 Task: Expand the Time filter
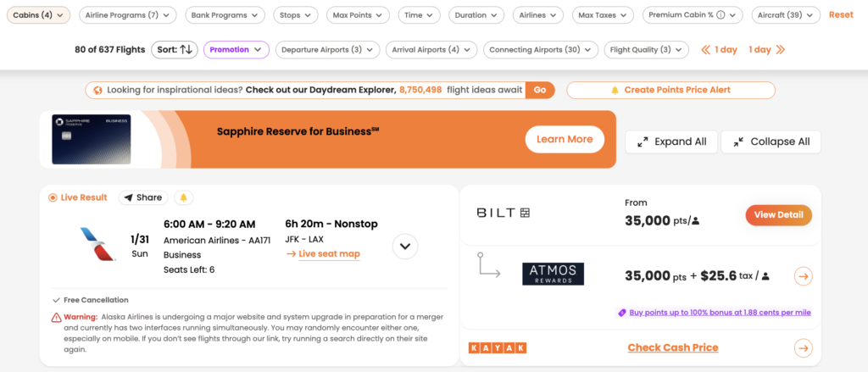pyautogui.click(x=419, y=15)
